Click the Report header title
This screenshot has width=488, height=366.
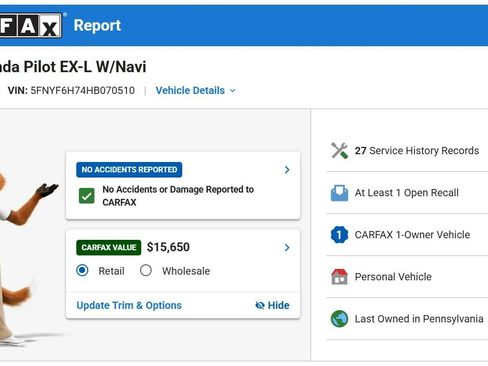97,25
